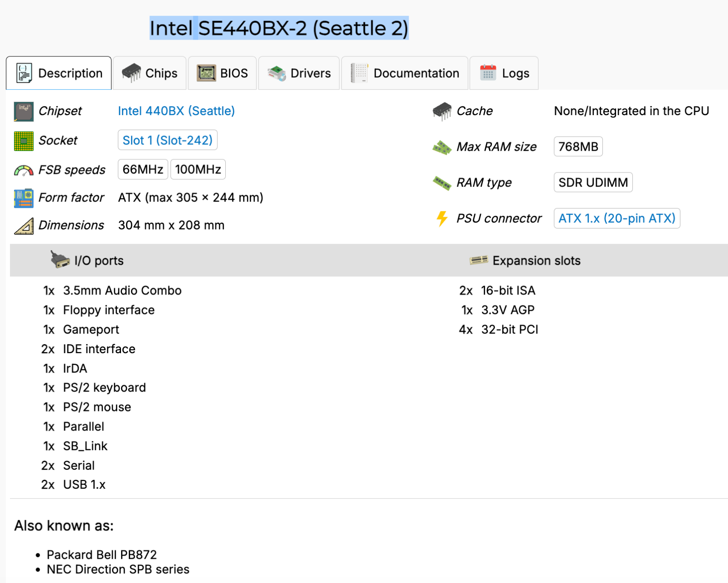Click the 32-bit PCI slot entry
The height and width of the screenshot is (583, 728).
tap(510, 330)
